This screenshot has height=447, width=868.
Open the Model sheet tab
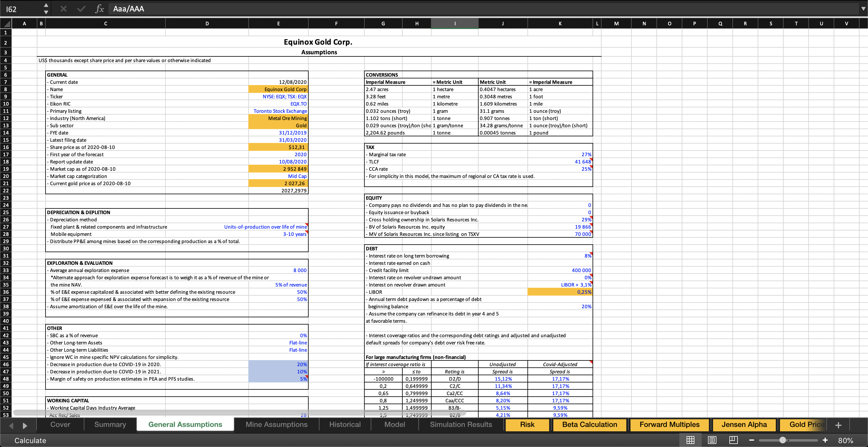coord(395,424)
